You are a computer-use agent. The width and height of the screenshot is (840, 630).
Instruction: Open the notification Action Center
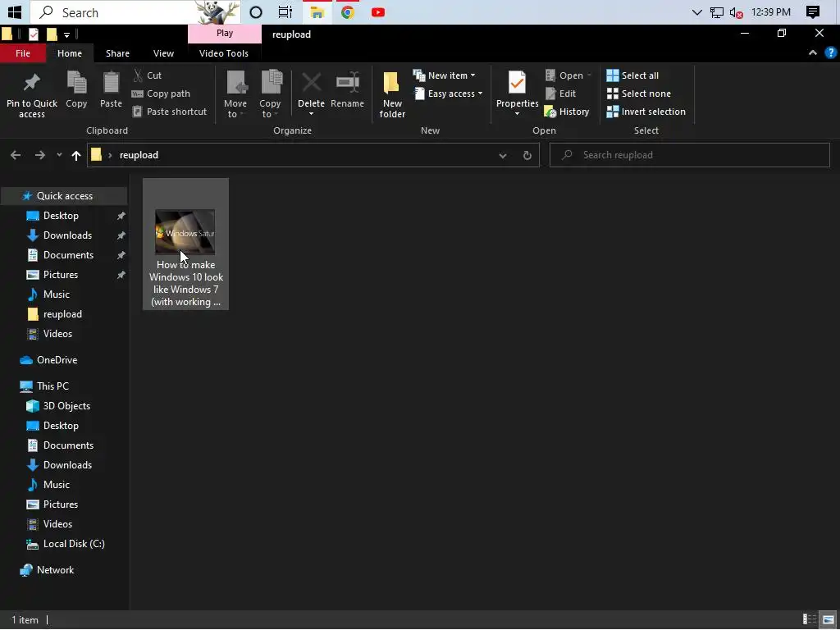(812, 11)
